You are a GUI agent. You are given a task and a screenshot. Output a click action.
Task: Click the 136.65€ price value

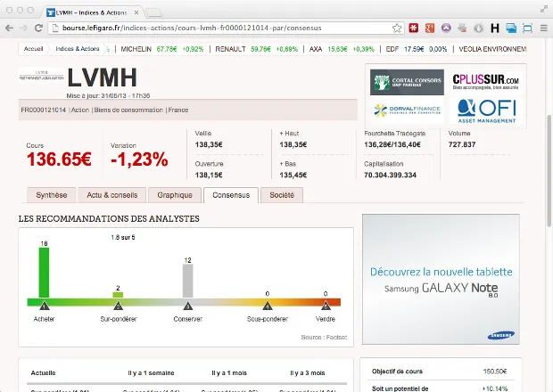coord(59,159)
